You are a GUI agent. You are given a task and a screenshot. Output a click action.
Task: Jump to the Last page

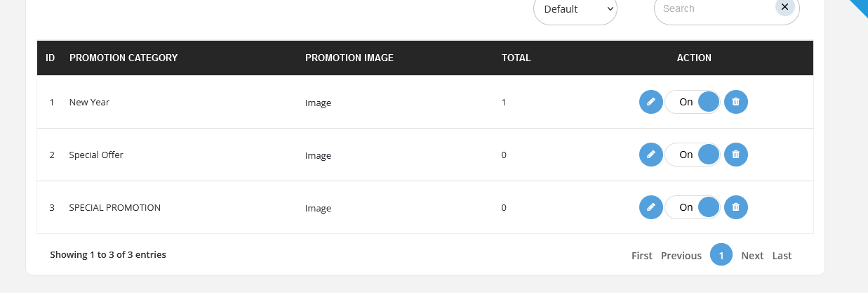click(782, 256)
